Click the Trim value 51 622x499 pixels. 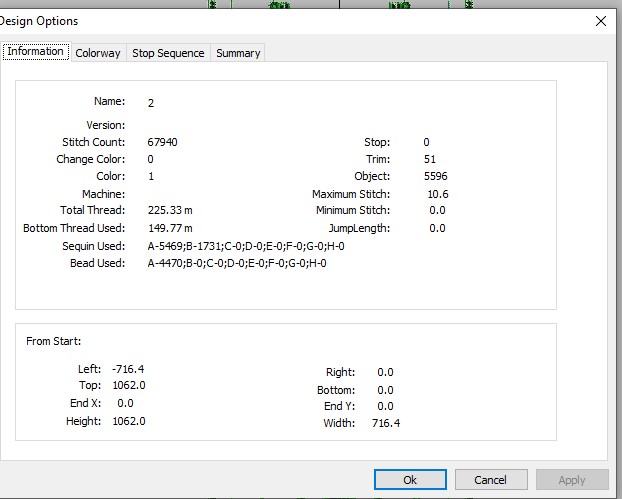pyautogui.click(x=430, y=159)
